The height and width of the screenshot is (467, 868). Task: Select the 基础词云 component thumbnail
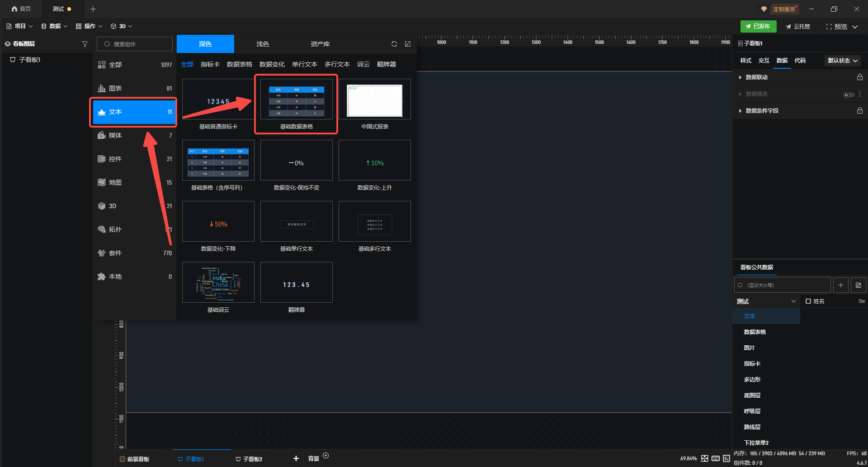click(218, 282)
